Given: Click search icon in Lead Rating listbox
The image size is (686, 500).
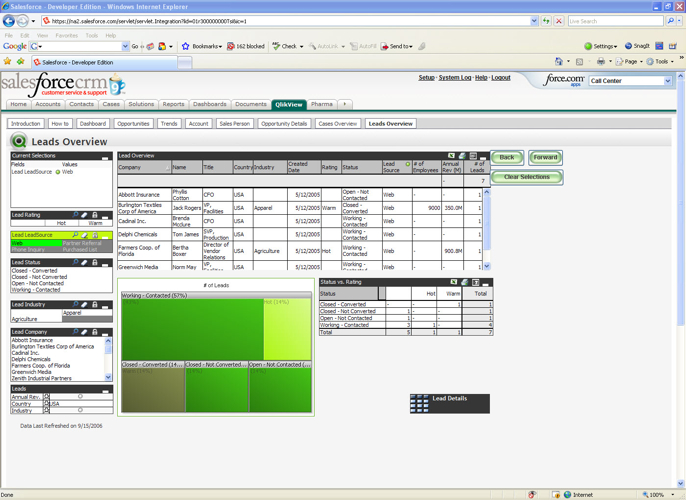Looking at the screenshot, I should click(x=75, y=215).
